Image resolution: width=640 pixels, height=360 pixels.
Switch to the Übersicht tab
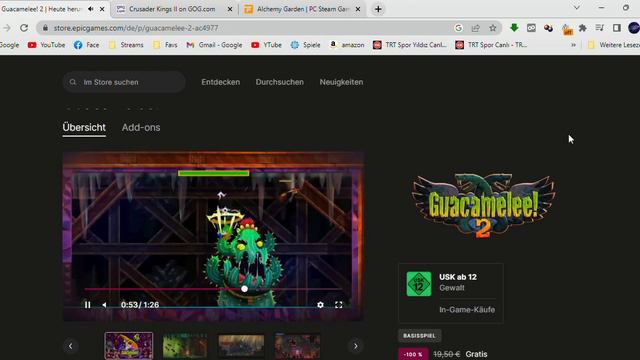click(84, 127)
